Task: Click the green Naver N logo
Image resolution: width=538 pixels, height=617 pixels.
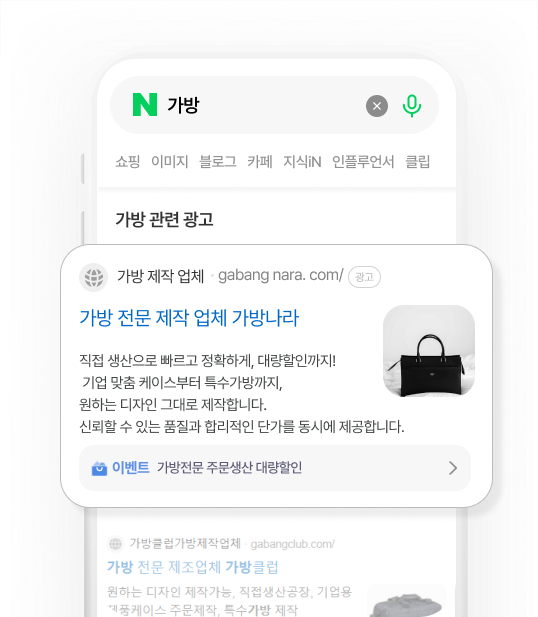Action: [x=145, y=105]
